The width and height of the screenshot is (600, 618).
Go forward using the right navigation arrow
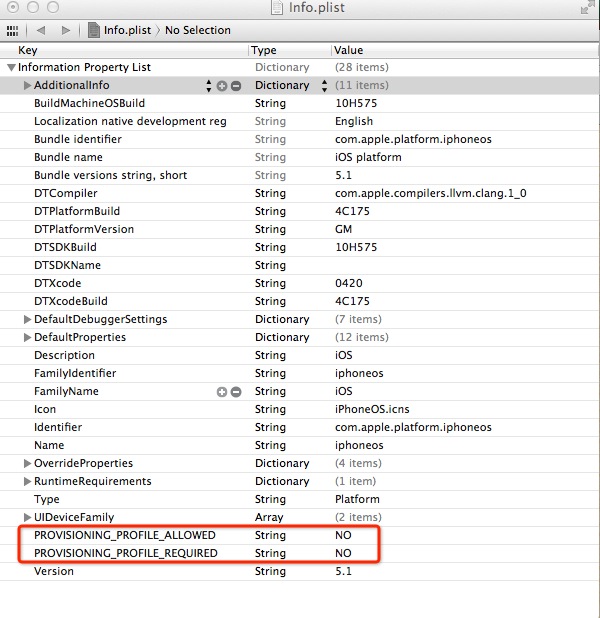point(67,30)
